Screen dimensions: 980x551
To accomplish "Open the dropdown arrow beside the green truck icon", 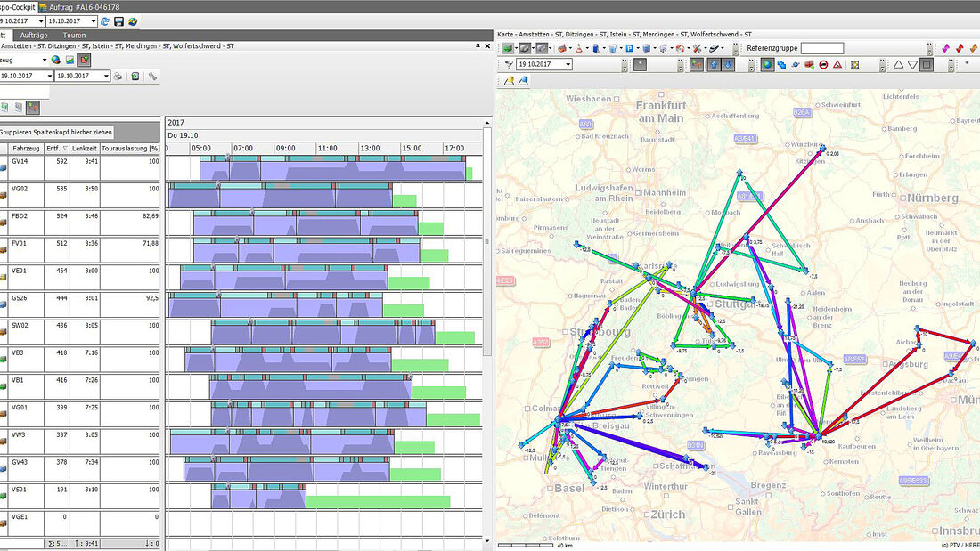I will (x=516, y=48).
